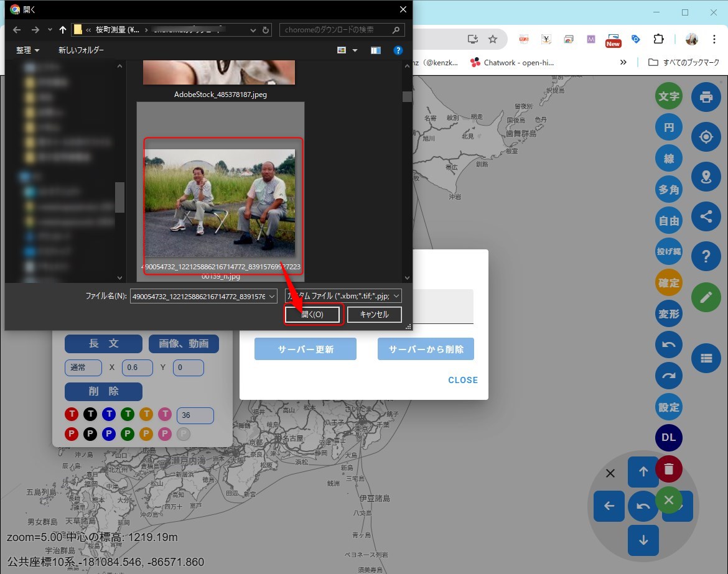Expand the file name combo box

coord(271,297)
